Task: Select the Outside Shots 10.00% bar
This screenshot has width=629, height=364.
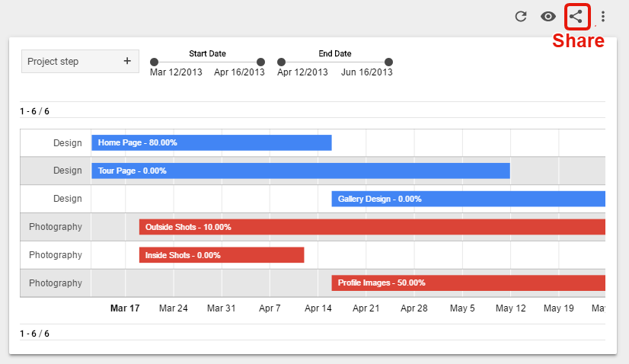Action: point(372,227)
